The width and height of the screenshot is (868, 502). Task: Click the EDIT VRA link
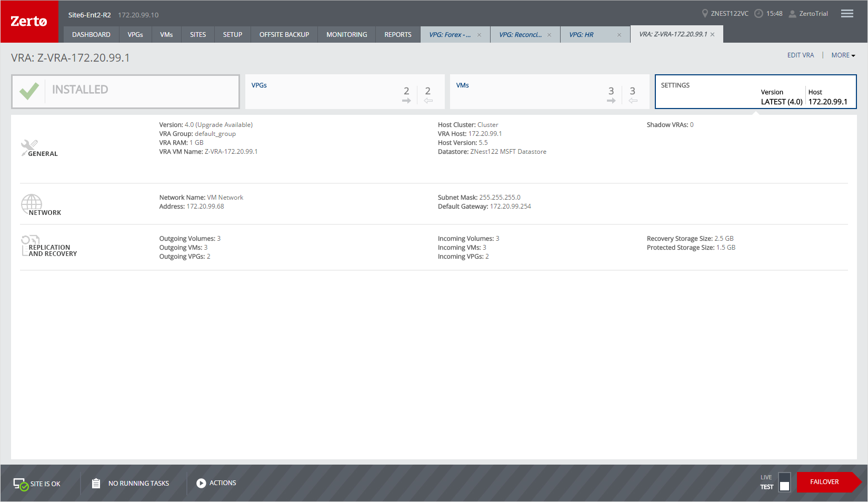coord(801,55)
